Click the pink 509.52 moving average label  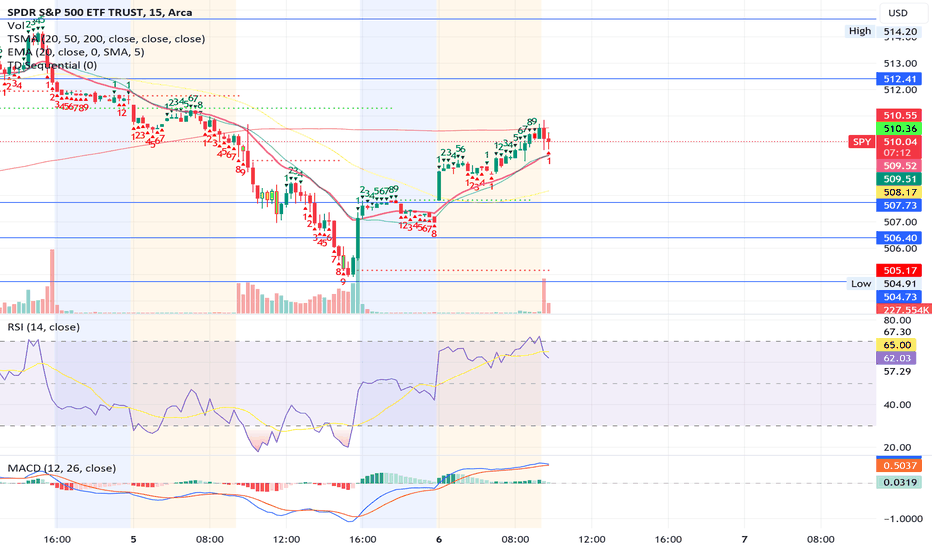click(x=899, y=166)
